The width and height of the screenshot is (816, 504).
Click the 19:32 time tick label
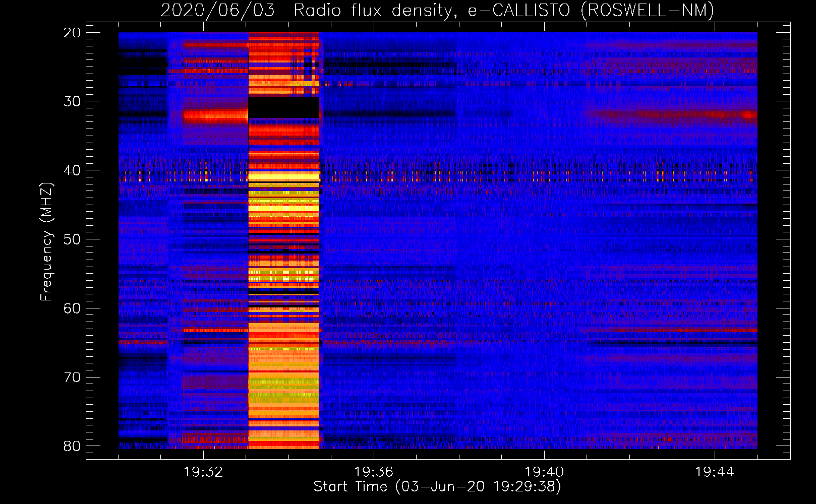pos(203,472)
